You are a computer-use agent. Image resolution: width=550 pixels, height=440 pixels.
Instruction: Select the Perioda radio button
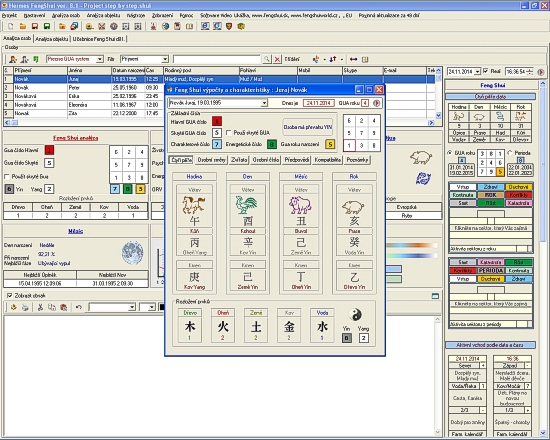tap(510, 153)
